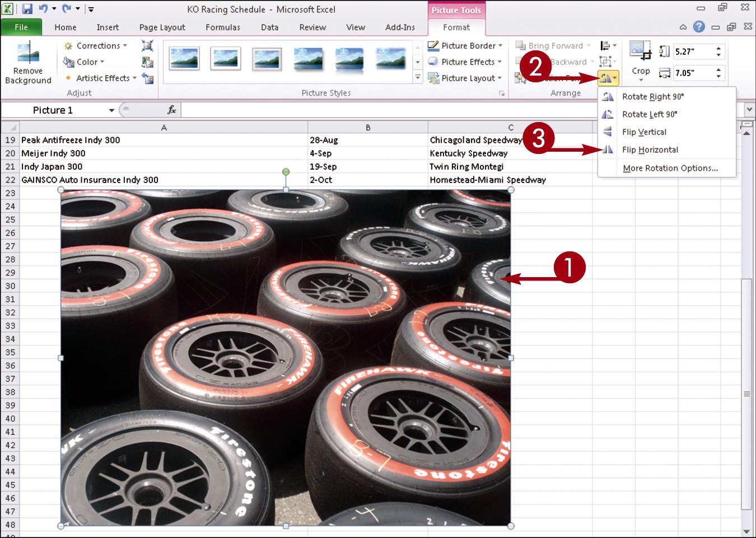Click the Undo arrow icon
This screenshot has height=538, width=756.
coord(43,9)
